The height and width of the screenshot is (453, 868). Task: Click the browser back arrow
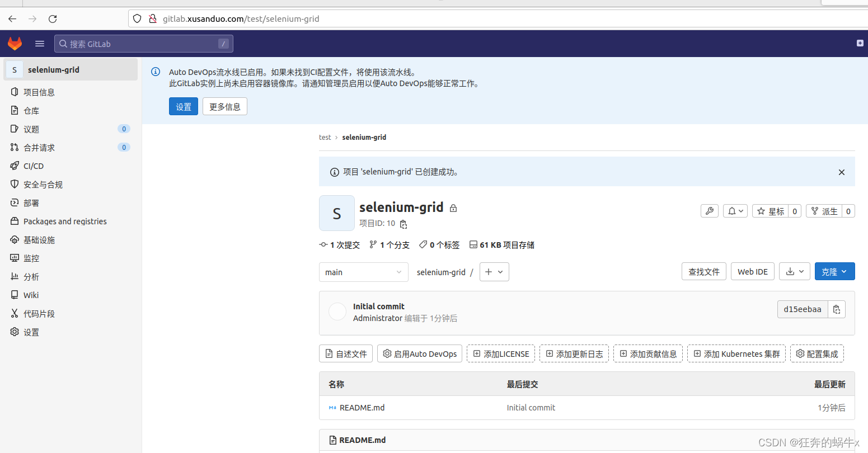pyautogui.click(x=12, y=18)
